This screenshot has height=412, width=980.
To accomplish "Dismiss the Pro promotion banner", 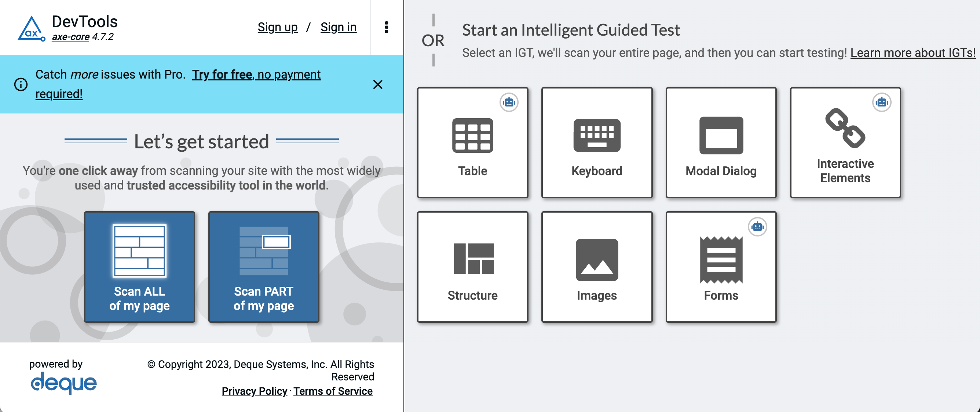I will [377, 84].
